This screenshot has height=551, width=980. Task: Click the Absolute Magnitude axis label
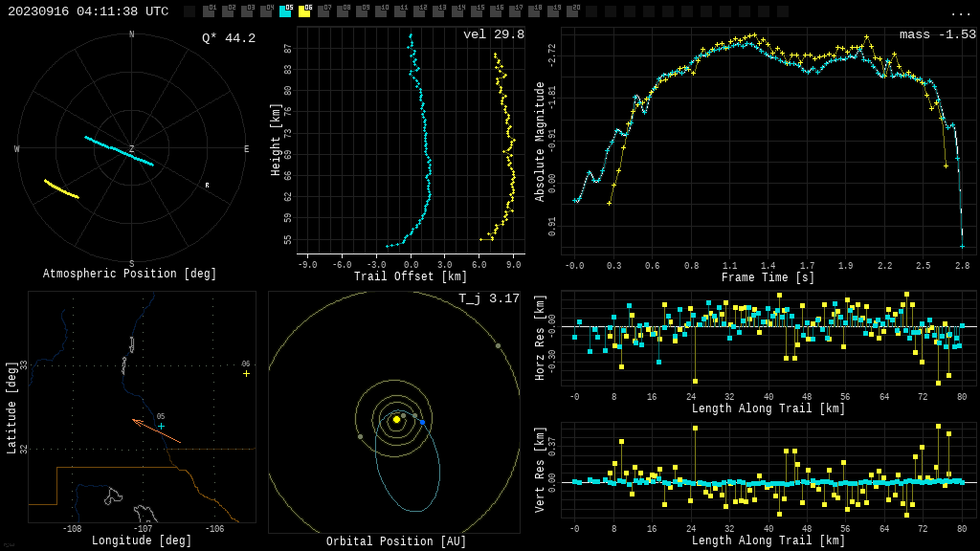[x=540, y=142]
